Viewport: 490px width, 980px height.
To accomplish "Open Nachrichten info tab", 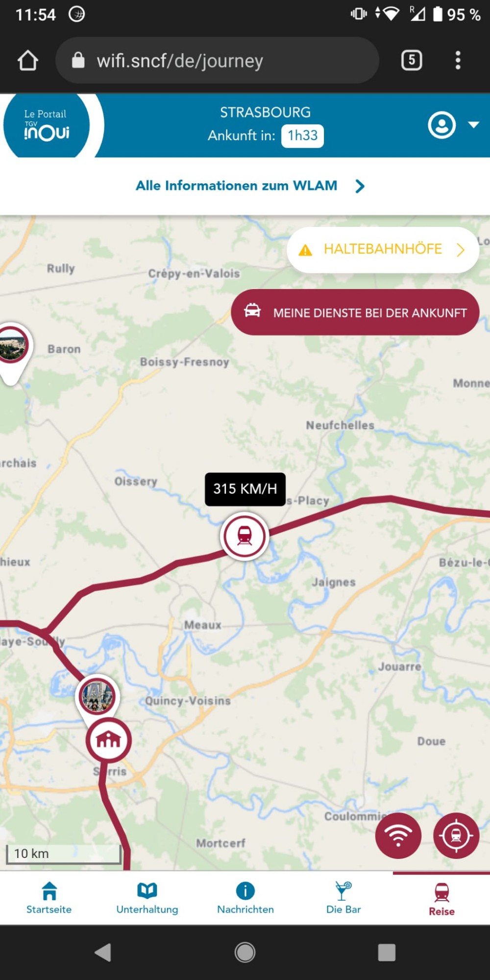I will tap(245, 898).
